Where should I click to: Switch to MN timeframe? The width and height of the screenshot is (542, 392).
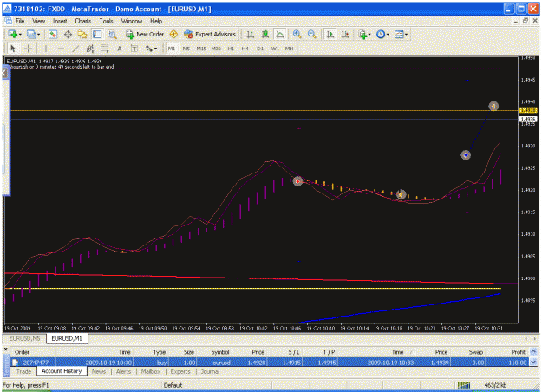290,49
